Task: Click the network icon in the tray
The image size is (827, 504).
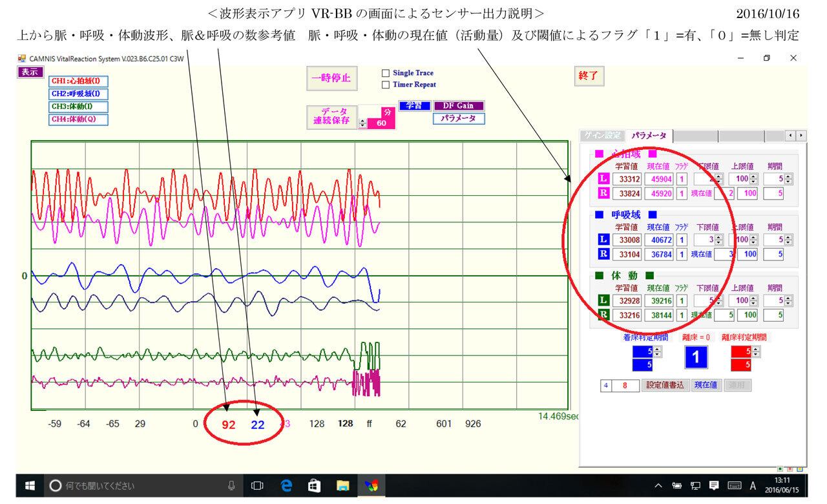Action: (695, 486)
